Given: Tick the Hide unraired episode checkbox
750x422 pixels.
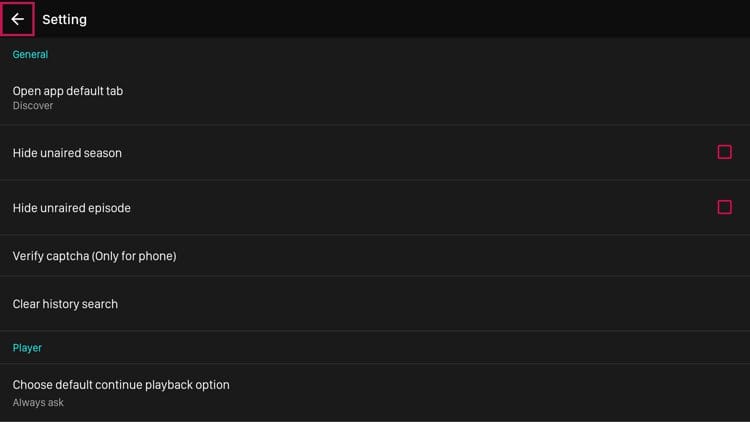Looking at the screenshot, I should (x=724, y=207).
